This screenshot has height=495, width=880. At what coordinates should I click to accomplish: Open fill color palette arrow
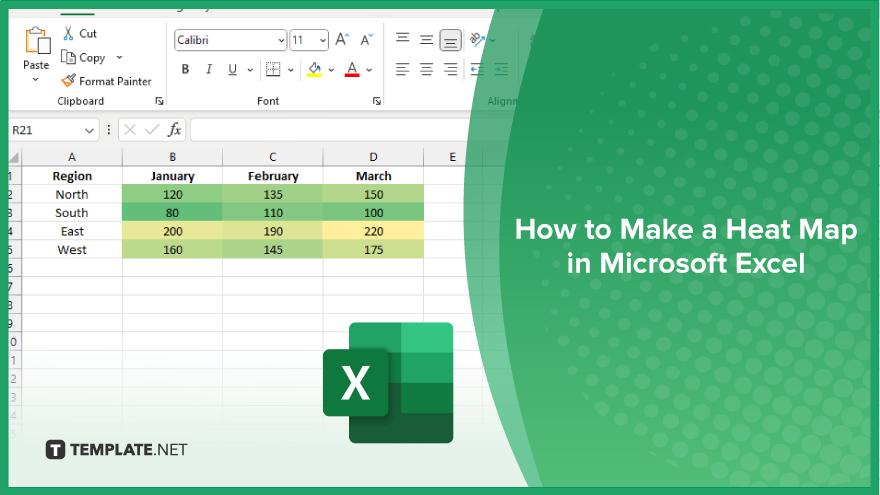pyautogui.click(x=331, y=70)
